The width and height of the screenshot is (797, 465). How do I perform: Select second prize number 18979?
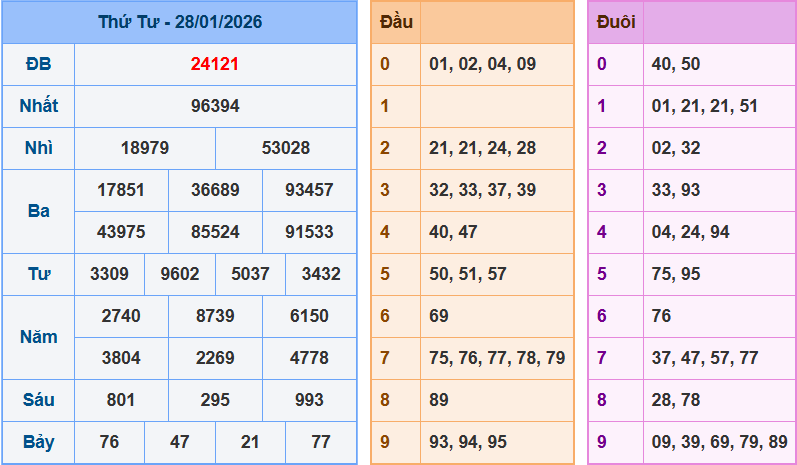pyautogui.click(x=145, y=148)
